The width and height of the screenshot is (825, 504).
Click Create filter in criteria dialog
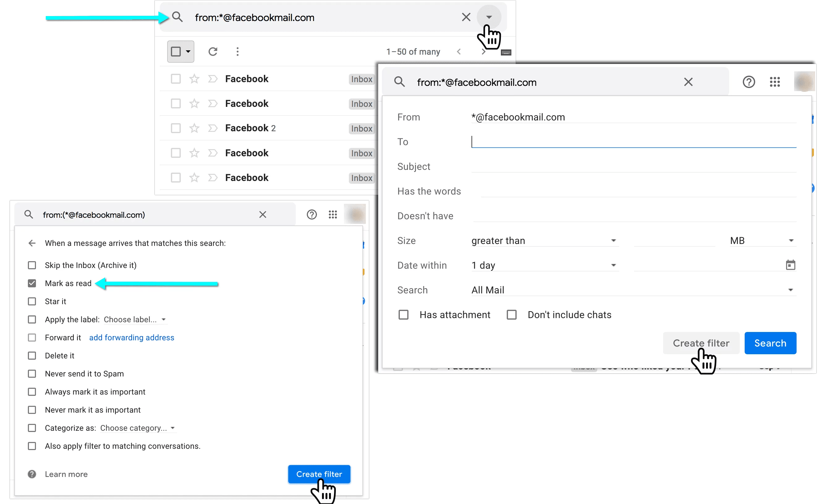click(x=701, y=343)
